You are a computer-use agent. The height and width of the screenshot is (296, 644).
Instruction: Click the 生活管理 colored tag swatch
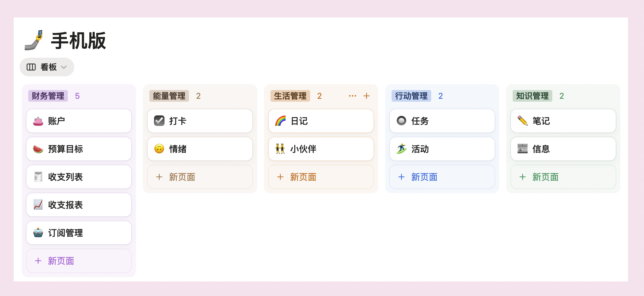point(290,96)
